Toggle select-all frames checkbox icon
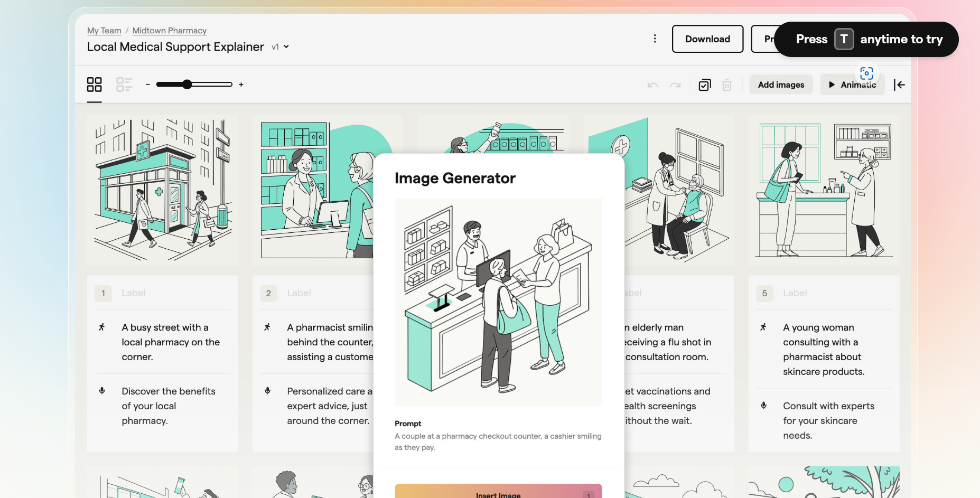 pos(705,85)
